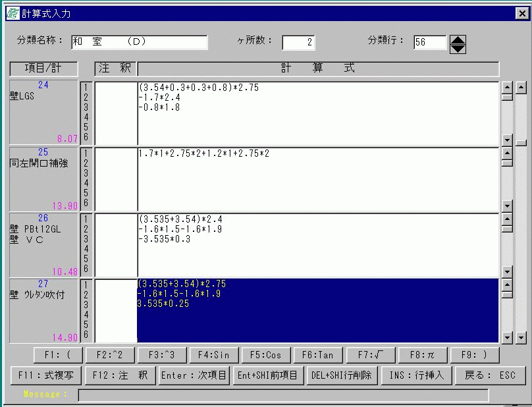Image resolution: width=532 pixels, height=407 pixels.
Task: Click the 同左開口補強 formula row
Action: tap(317, 153)
